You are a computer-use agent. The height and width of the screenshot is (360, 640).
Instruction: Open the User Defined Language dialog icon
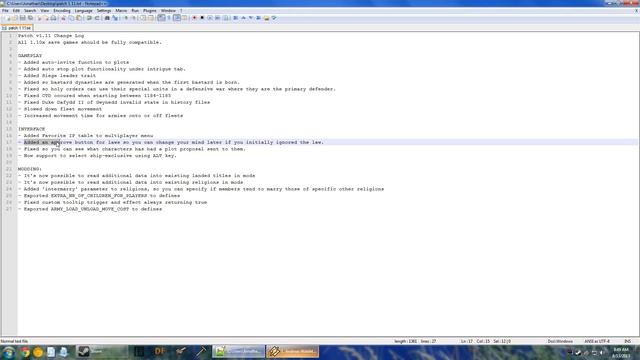tap(184, 18)
